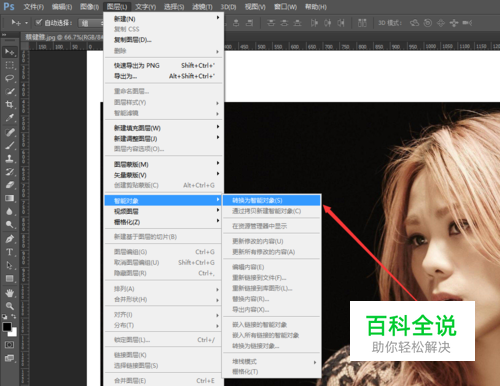500x386 pixels.
Task: Expand the 图层蒙版(M) submenu
Action: [164, 164]
